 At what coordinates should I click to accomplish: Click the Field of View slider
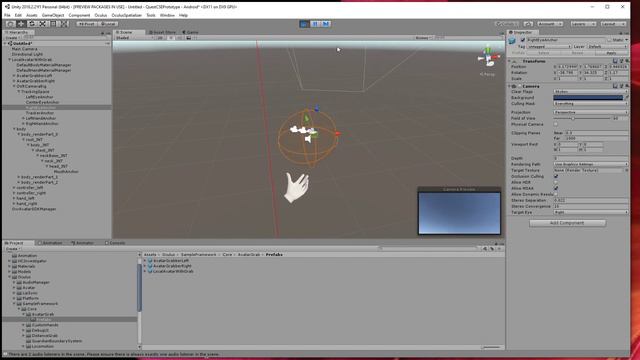[x=582, y=118]
